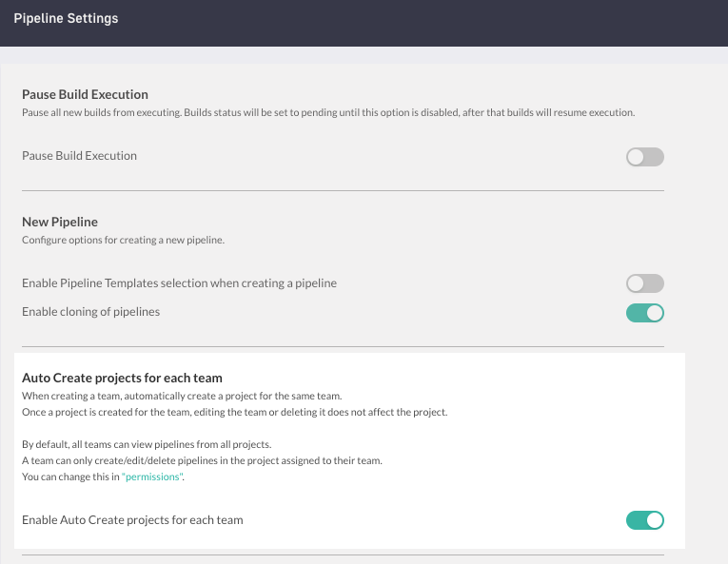
Task: Click the "Enable Auto Create projects" option label
Action: point(132,520)
